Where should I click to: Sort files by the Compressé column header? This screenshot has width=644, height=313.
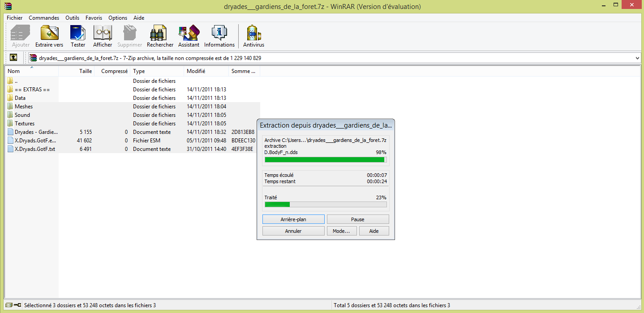pos(112,71)
